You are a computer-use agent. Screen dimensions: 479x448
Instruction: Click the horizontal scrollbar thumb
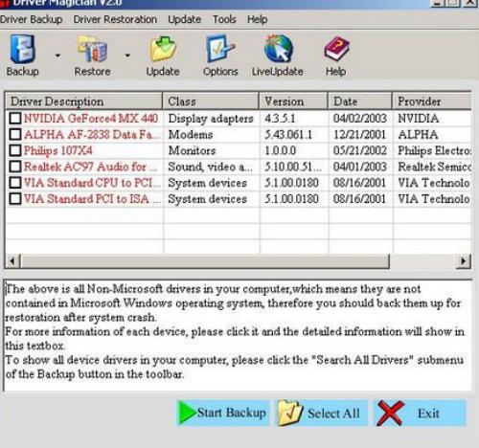[x=205, y=261]
